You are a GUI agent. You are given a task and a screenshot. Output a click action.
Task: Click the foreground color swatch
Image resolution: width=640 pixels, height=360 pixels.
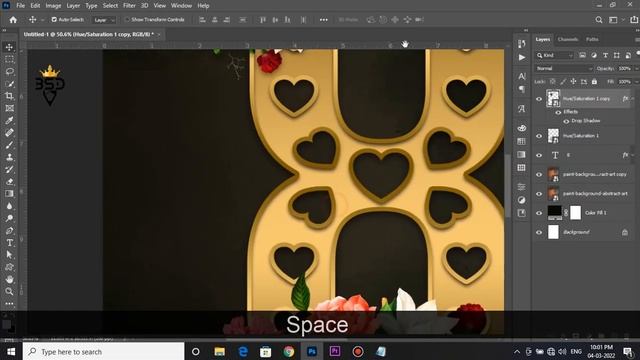pyautogui.click(x=7, y=324)
